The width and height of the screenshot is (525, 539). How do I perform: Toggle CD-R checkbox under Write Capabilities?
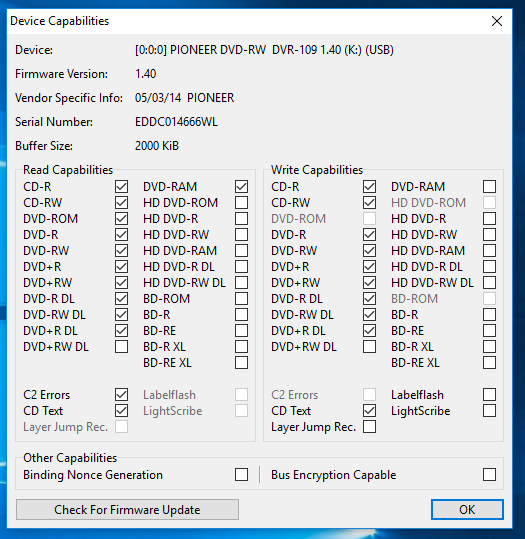[369, 187]
